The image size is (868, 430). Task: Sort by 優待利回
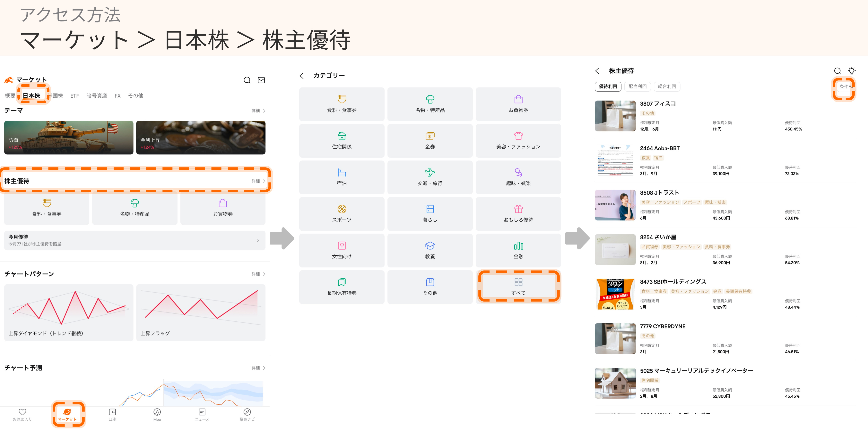pos(608,87)
